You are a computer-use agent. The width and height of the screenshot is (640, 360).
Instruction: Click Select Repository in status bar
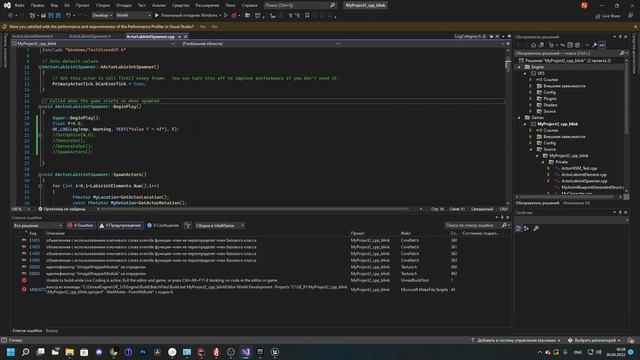coord(594,340)
